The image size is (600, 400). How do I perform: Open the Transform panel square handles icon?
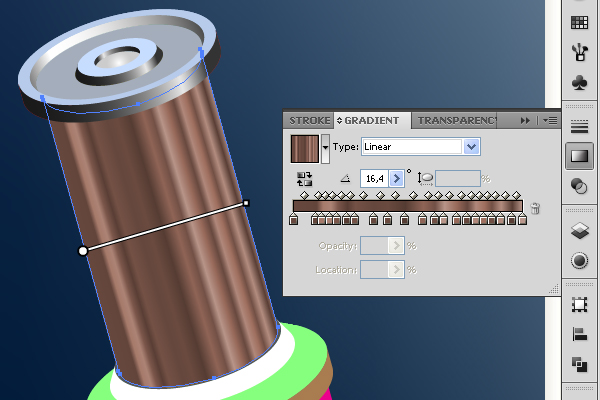point(579,305)
